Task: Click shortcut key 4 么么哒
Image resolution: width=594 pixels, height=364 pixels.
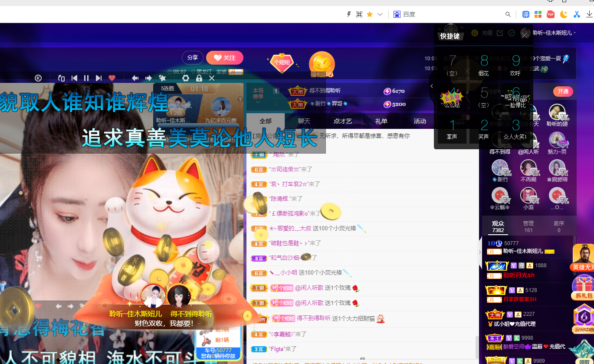Action: [452, 96]
